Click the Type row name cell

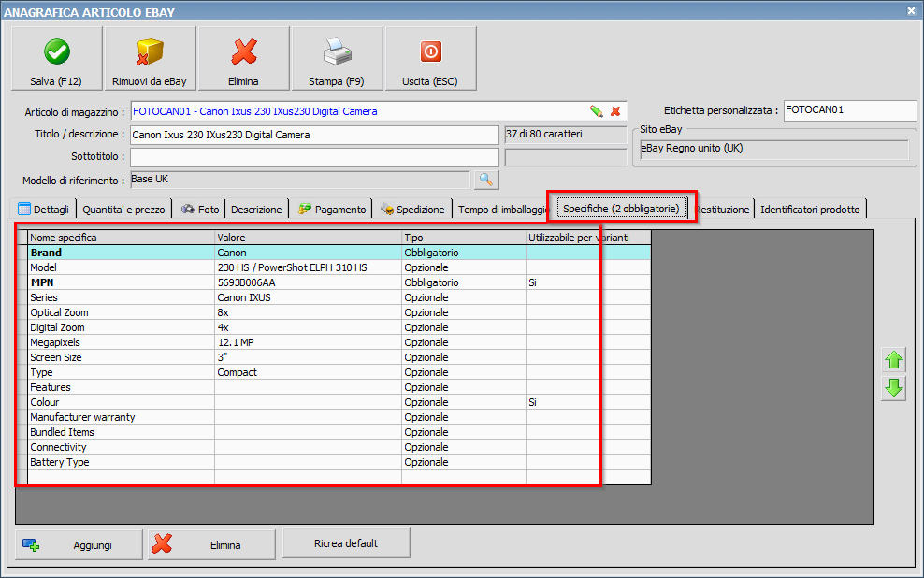[121, 372]
